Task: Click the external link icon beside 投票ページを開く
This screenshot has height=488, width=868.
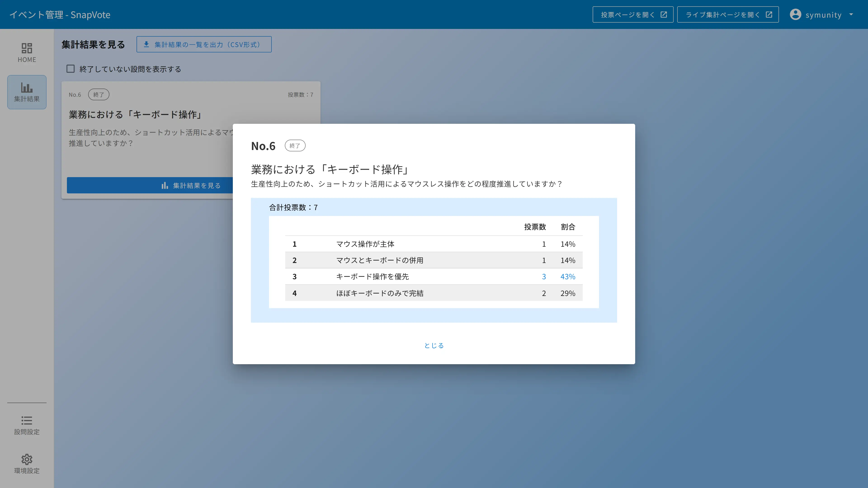Action: (663, 14)
